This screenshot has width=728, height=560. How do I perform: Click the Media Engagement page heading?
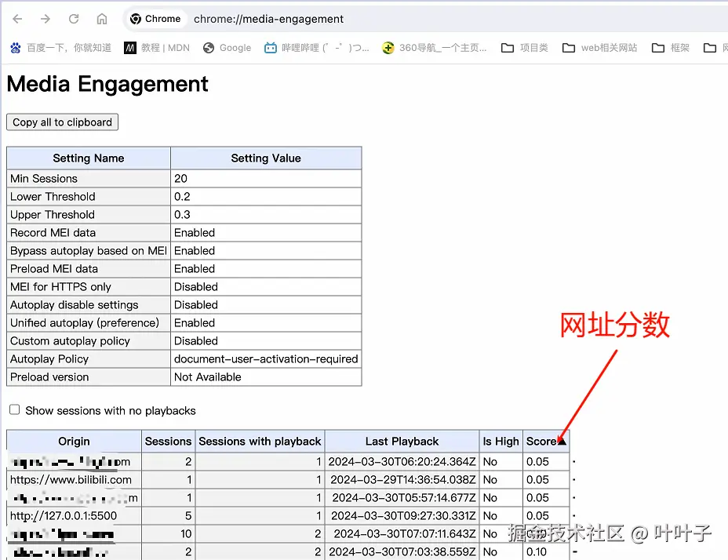point(107,84)
